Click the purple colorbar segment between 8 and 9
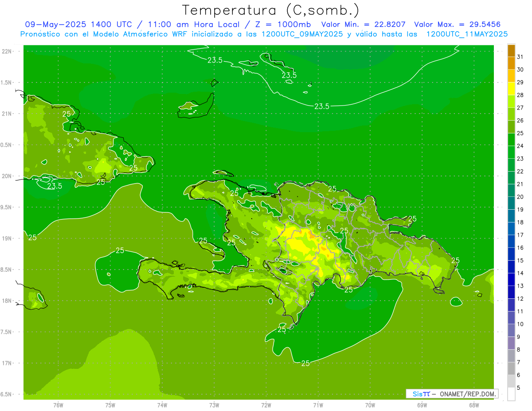Viewport: 532px width, 411px height. click(x=511, y=343)
